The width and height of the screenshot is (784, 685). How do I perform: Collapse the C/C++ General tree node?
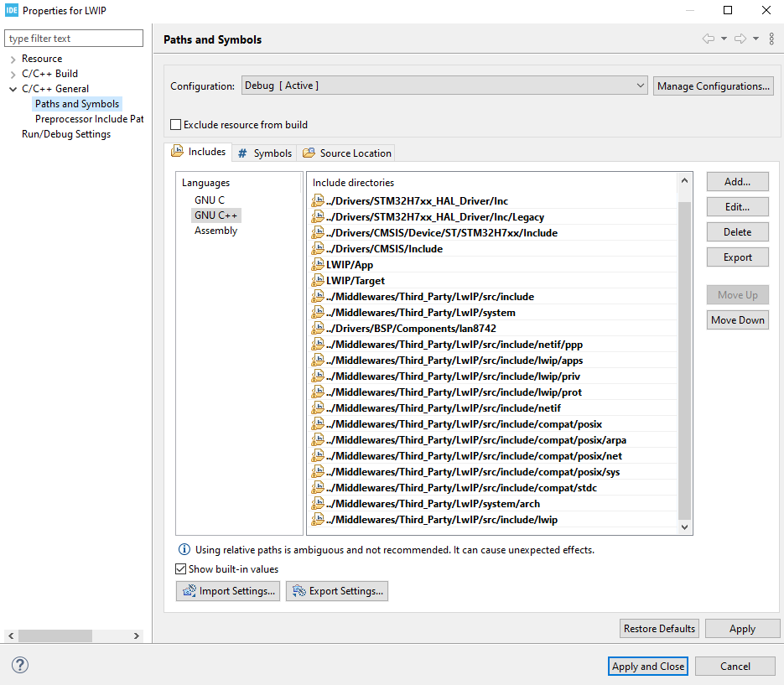tap(13, 89)
